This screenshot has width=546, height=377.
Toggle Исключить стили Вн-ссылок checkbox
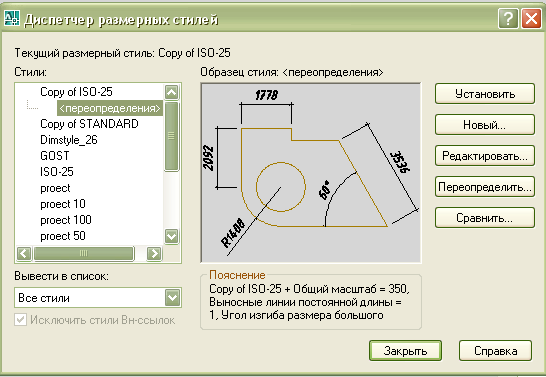pos(21,320)
